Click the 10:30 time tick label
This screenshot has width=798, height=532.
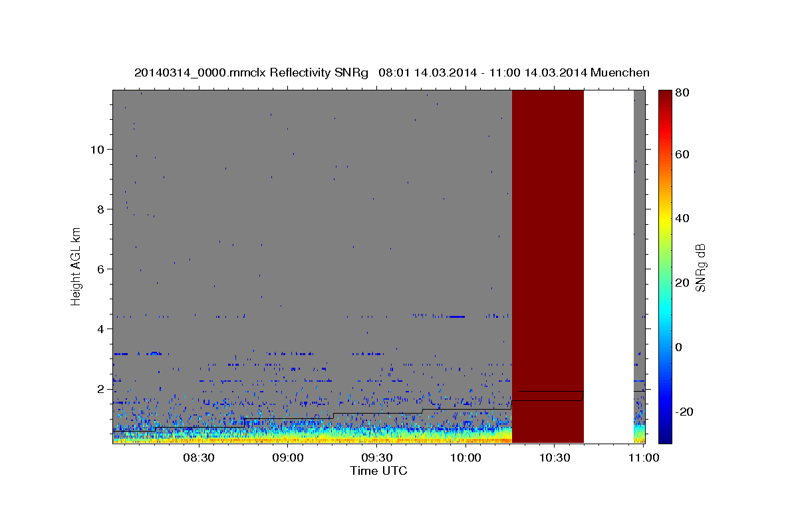[555, 458]
